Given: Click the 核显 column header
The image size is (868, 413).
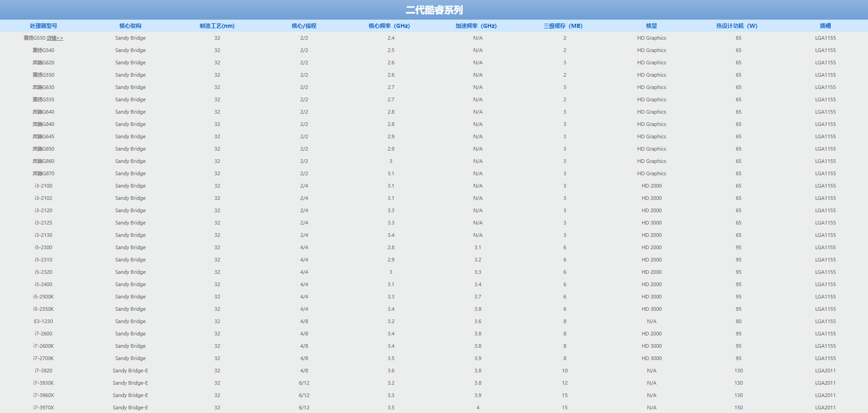Looking at the screenshot, I should [652, 26].
